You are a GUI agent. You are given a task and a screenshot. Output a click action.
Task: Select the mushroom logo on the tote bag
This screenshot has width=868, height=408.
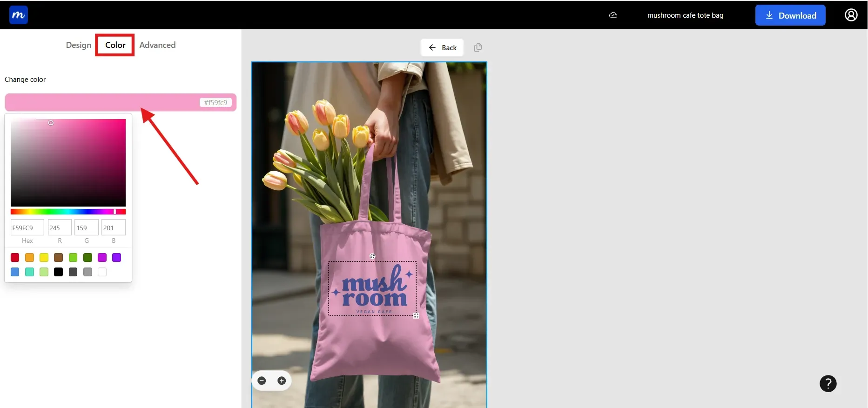click(372, 288)
